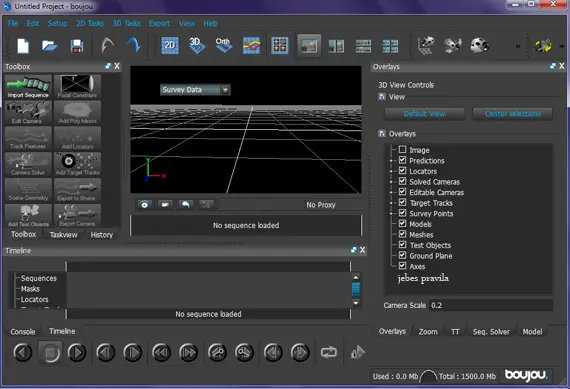Open the Export menu
The image size is (570, 389).
(x=159, y=23)
